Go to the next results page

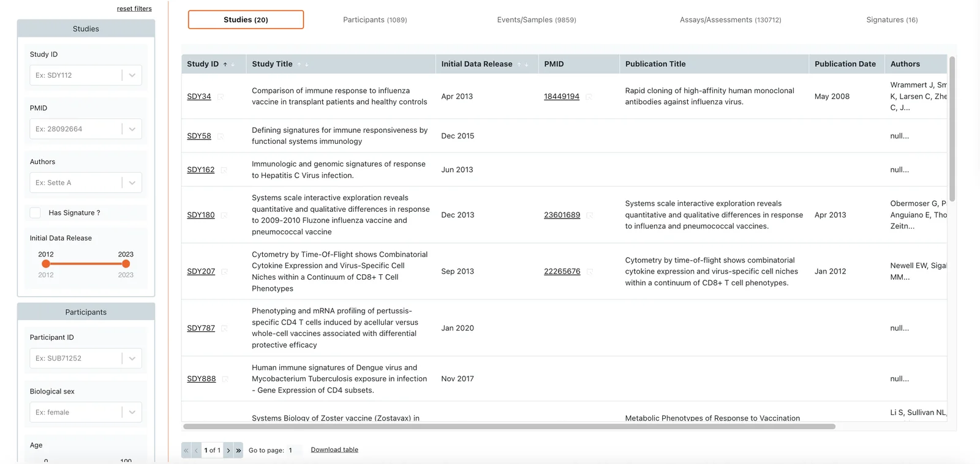point(228,451)
